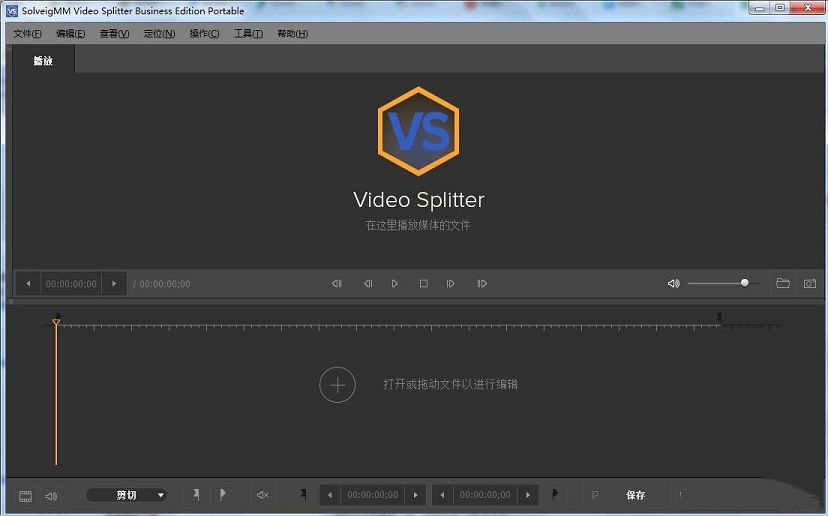Jump to next keyframe
The image size is (828, 516).
482,284
